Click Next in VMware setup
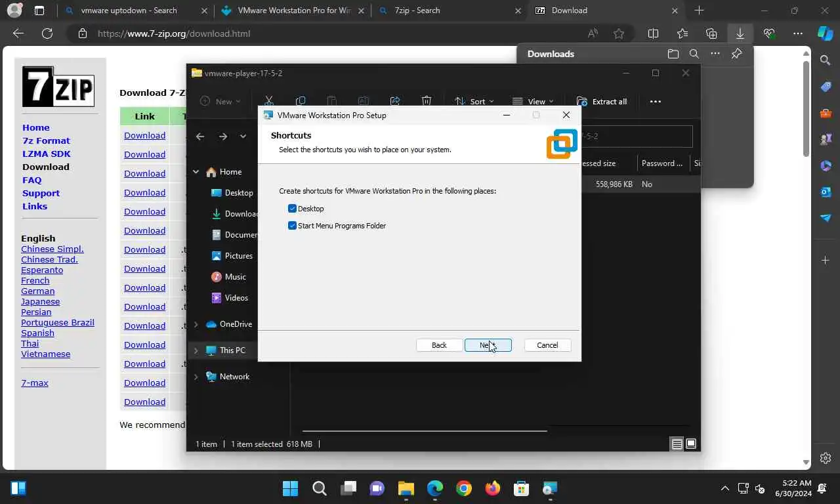The height and width of the screenshot is (504, 840). pyautogui.click(x=488, y=345)
